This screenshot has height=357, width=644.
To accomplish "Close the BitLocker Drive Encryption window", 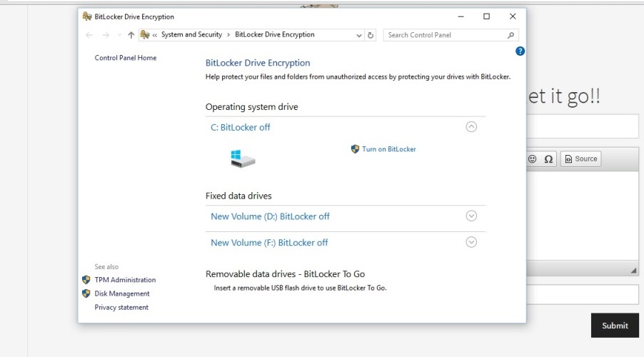I will pos(513,16).
